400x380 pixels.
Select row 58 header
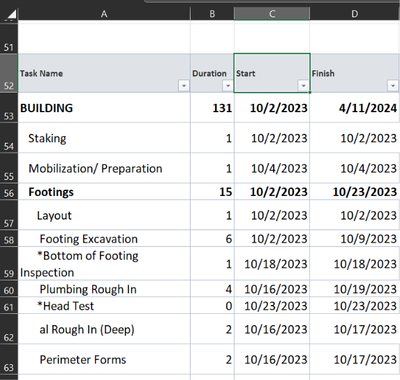[9, 238]
